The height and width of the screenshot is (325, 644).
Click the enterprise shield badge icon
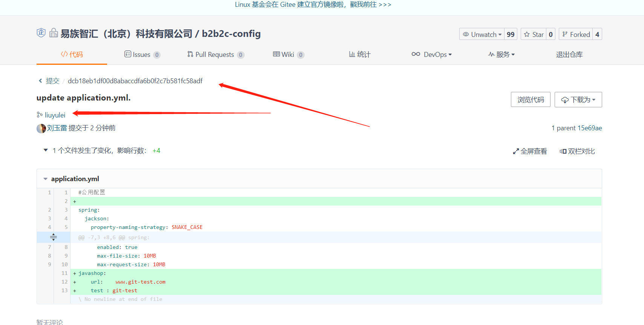coord(41,33)
